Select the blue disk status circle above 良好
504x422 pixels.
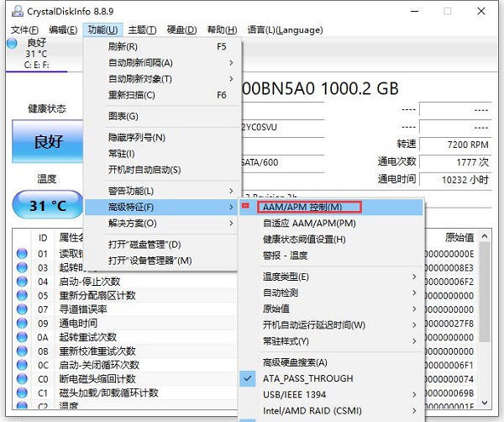point(11,44)
